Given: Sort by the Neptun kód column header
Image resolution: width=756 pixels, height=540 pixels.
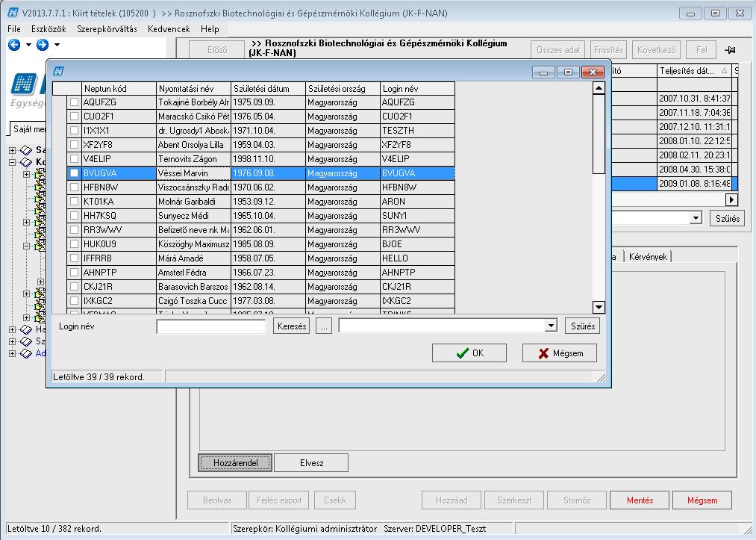Looking at the screenshot, I should click(x=119, y=89).
